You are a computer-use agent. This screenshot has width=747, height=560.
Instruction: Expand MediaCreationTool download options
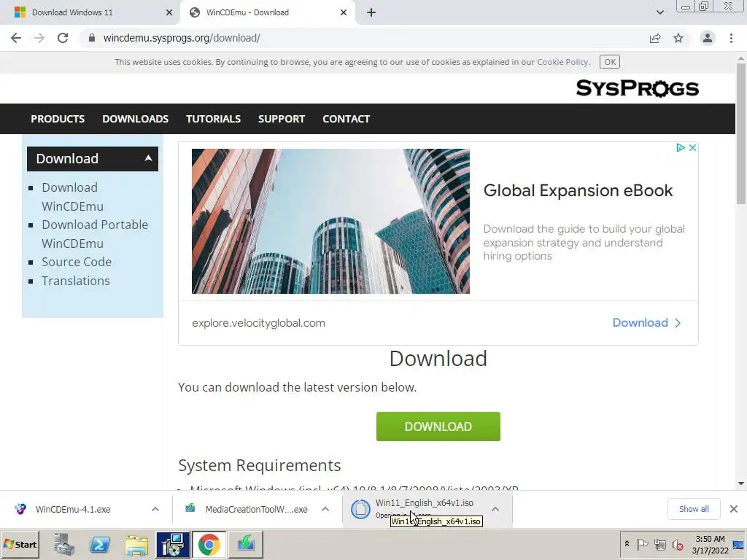pos(325,510)
